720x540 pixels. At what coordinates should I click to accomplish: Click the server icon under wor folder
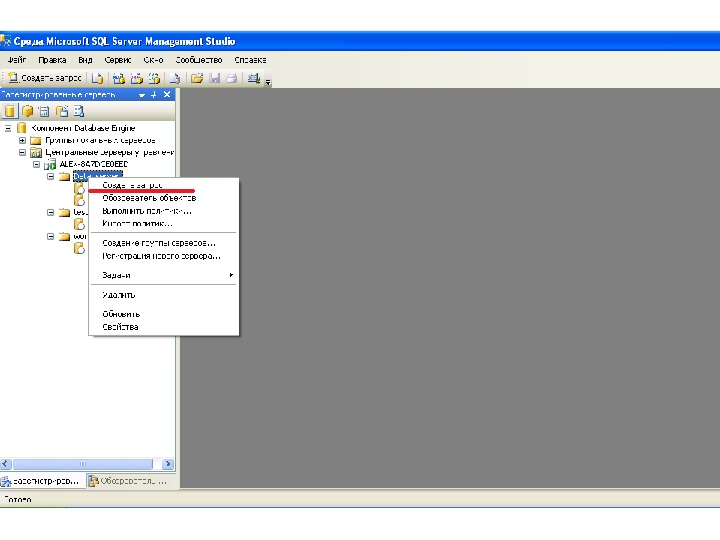pyautogui.click(x=79, y=248)
